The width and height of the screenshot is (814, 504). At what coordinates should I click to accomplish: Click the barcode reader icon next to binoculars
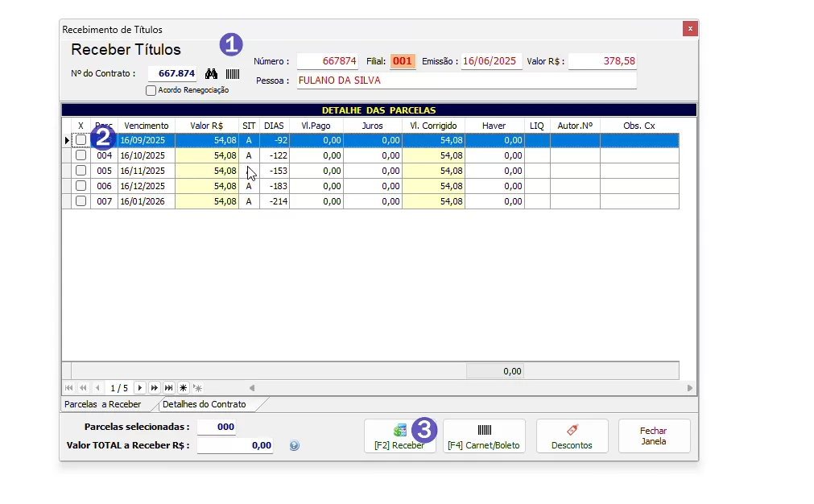point(232,73)
